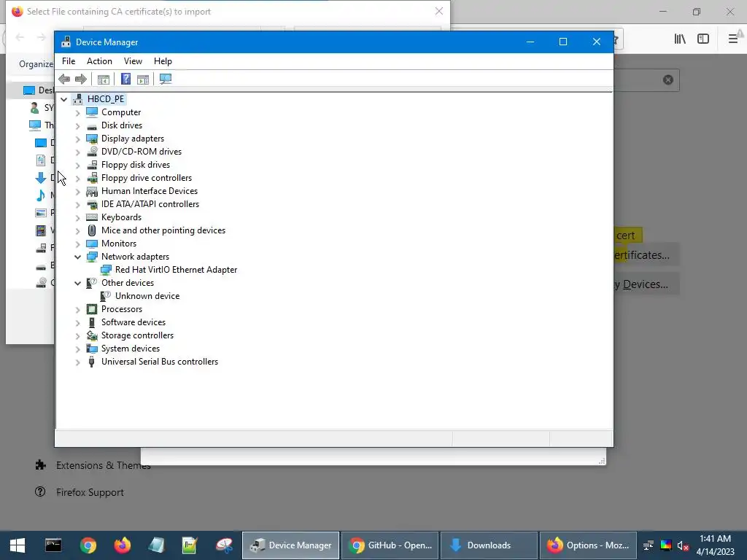Click the Back arrow in Device Manager toolbar
Viewport: 747px width, 560px height.
[x=64, y=79]
